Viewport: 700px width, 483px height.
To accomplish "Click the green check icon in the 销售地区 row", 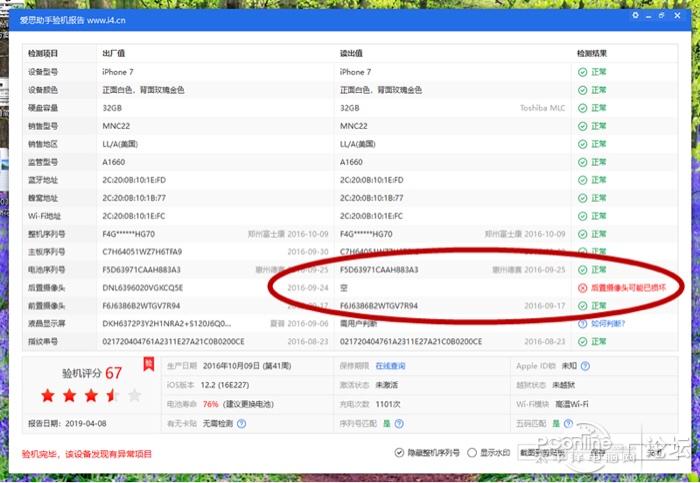I will point(582,144).
